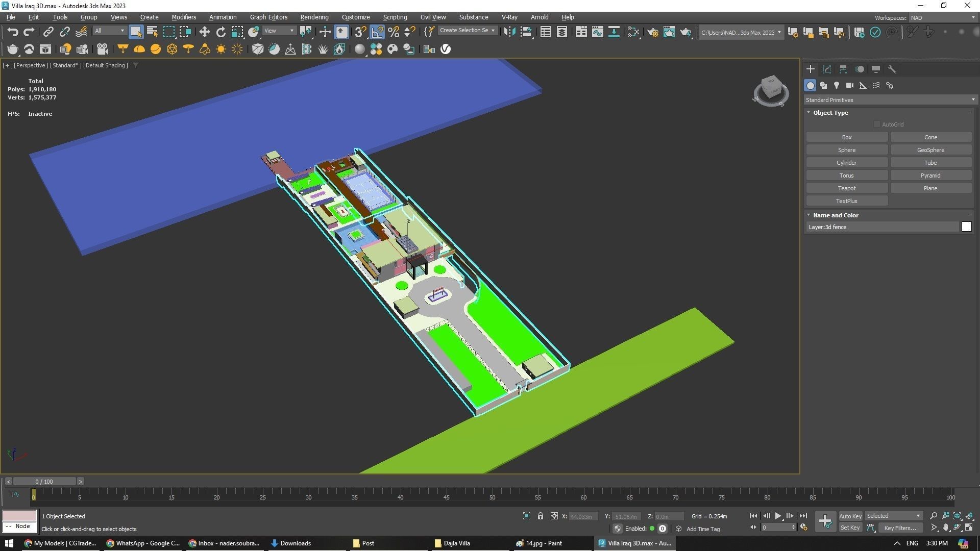Image resolution: width=980 pixels, height=551 pixels.
Task: Collapse the Object Type rollout
Action: coord(808,113)
